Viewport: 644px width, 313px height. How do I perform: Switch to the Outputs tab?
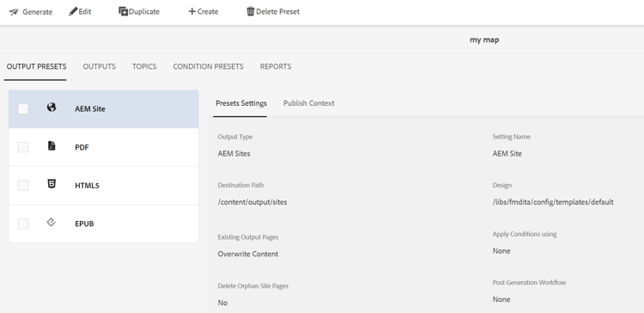[99, 66]
